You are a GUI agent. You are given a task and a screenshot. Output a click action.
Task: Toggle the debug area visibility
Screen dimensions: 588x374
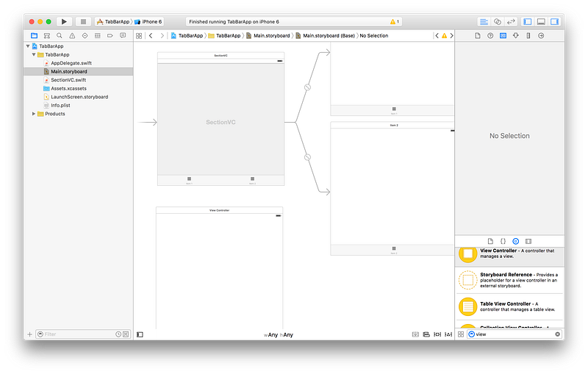tap(541, 22)
